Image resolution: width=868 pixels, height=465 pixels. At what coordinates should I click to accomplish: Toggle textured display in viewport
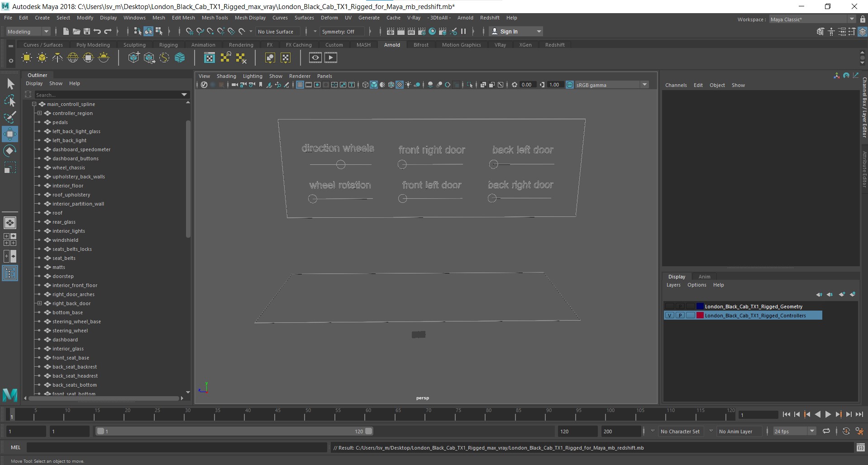[x=400, y=85]
